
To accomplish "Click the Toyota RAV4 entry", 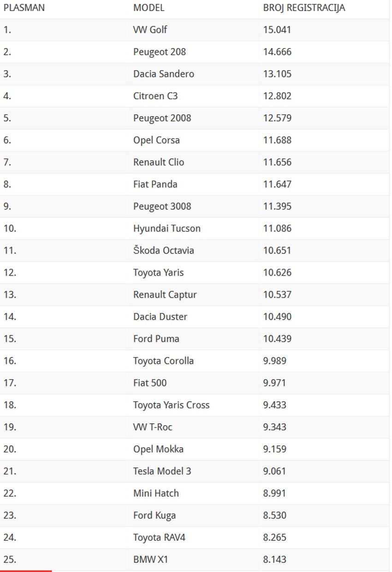I will point(159,537).
